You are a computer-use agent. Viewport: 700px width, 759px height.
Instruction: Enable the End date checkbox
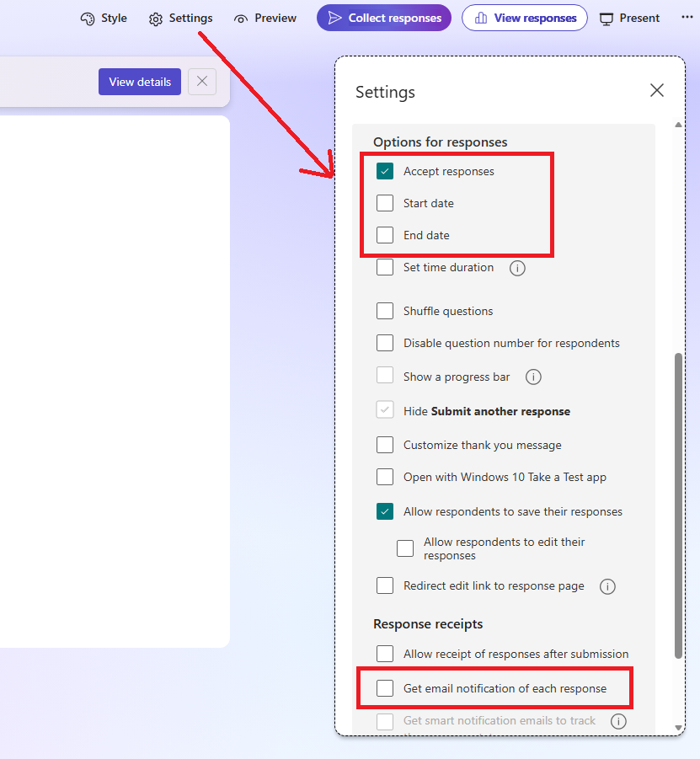pyautogui.click(x=385, y=235)
